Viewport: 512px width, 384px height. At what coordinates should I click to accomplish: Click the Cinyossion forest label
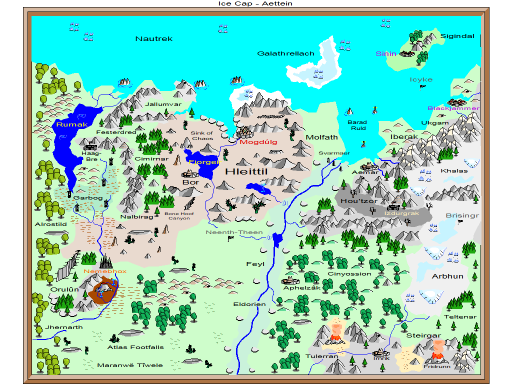pyautogui.click(x=349, y=274)
